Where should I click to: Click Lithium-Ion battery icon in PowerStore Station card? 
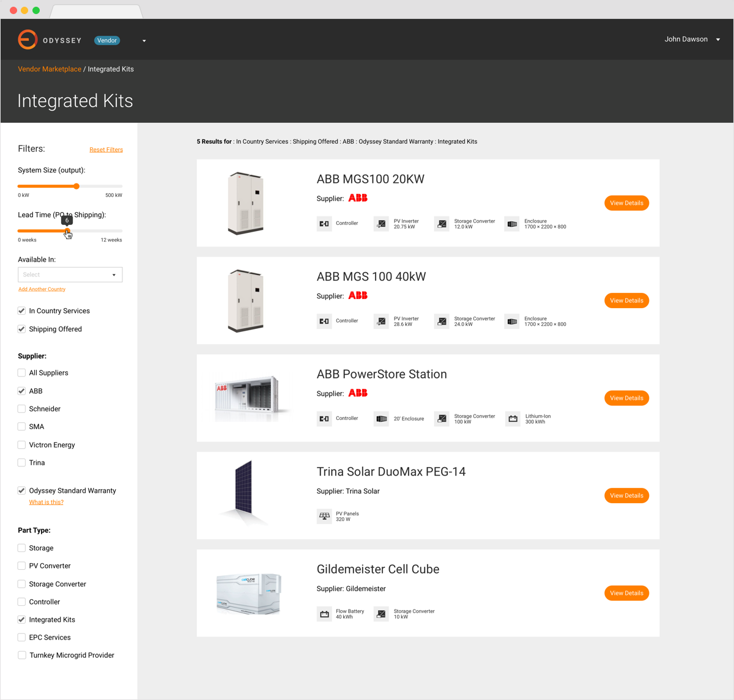pos(513,419)
